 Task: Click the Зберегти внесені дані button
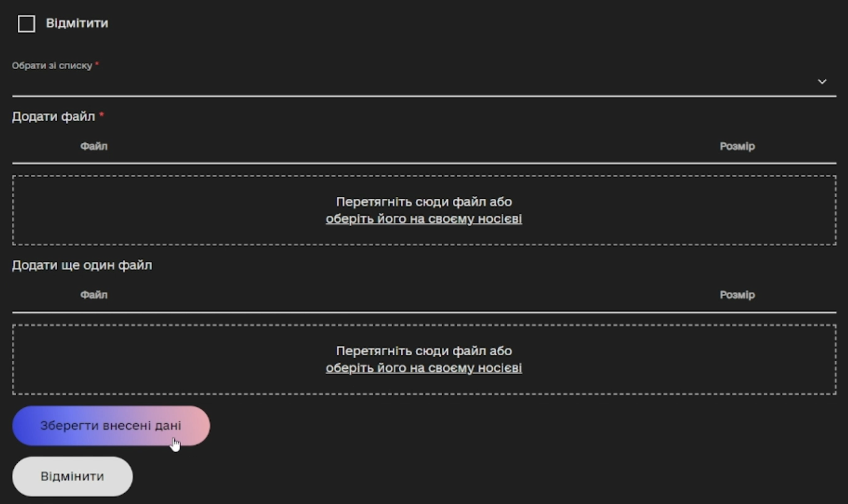[111, 426]
